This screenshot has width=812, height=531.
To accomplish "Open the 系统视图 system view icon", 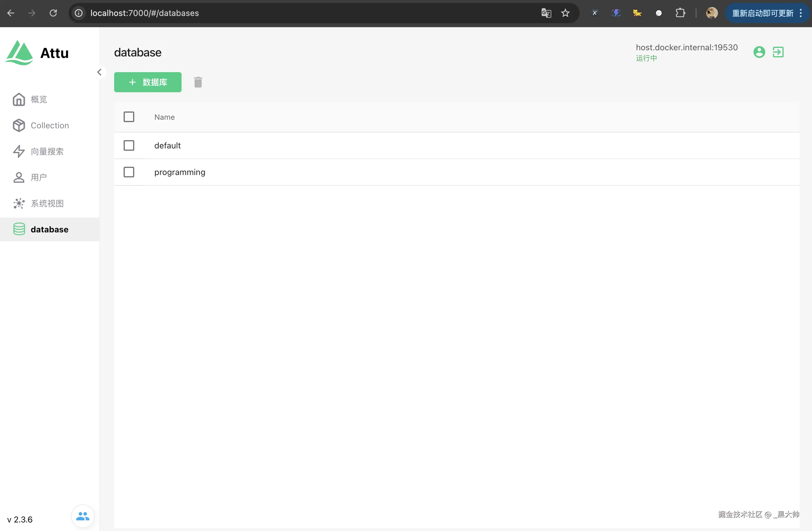I will [x=19, y=204].
